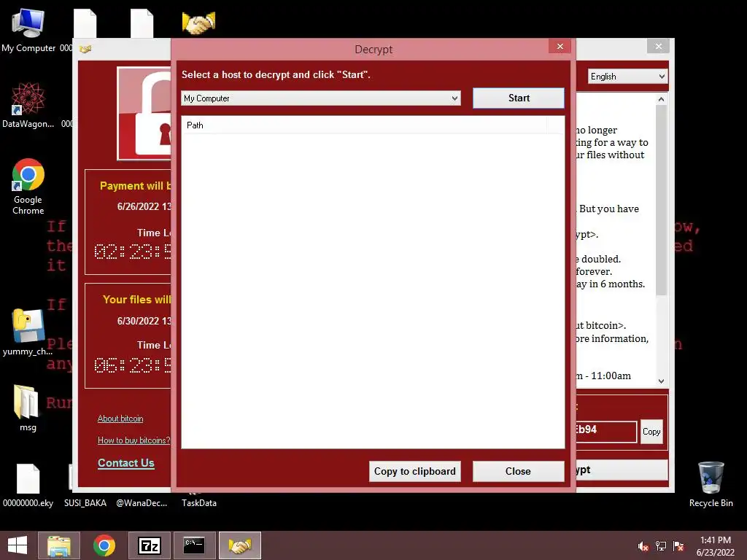
Task: Click WannaCry handshake taskbar icon
Action: (239, 545)
